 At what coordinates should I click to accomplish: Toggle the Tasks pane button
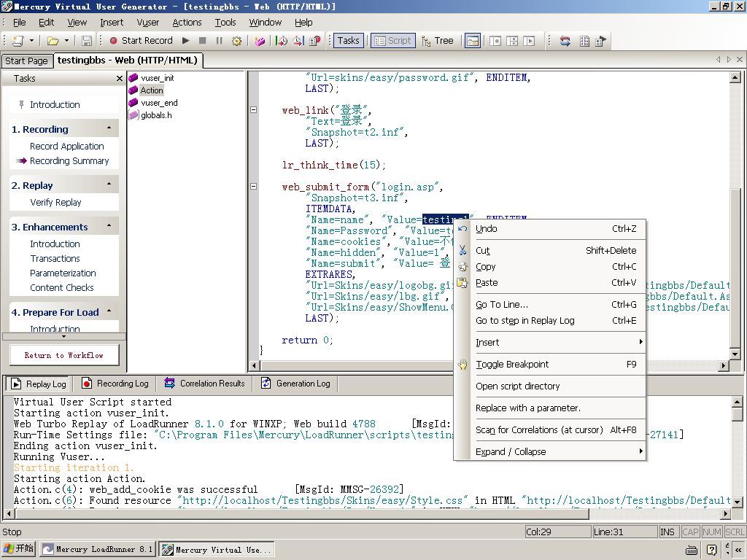click(x=348, y=41)
